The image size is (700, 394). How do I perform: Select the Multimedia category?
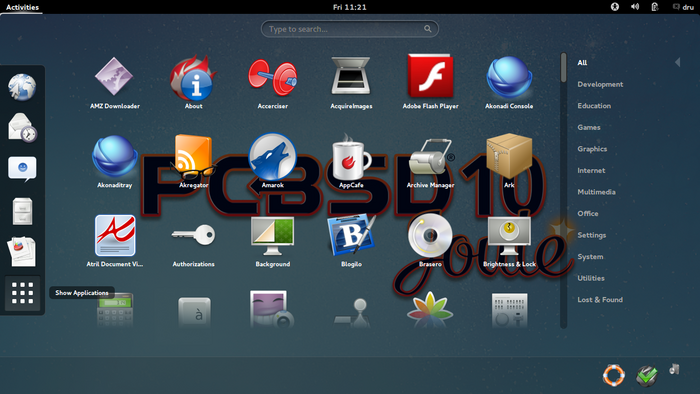(596, 192)
